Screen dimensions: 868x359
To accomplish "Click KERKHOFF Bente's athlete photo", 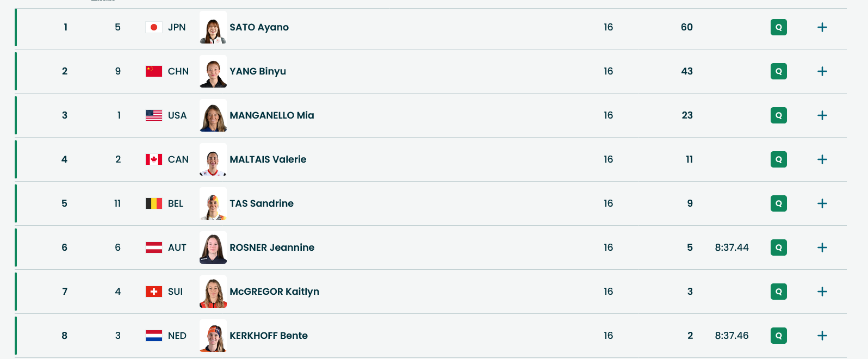I will tap(213, 336).
